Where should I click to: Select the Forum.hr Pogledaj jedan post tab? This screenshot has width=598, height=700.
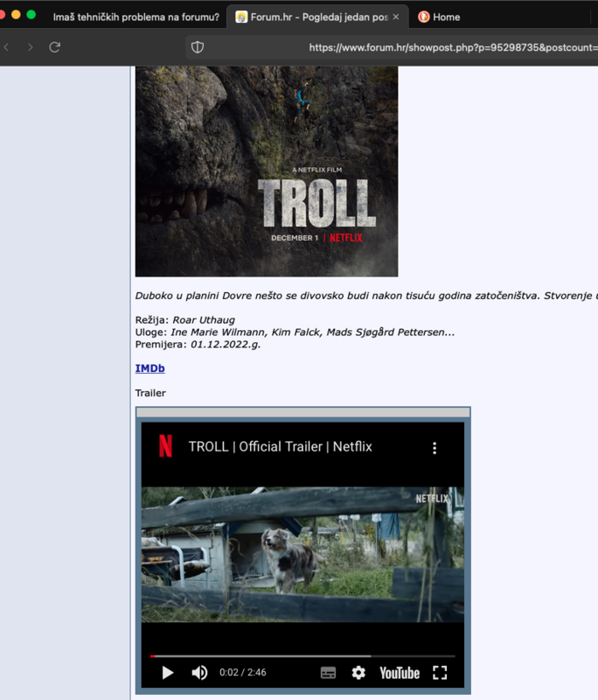tap(318, 17)
